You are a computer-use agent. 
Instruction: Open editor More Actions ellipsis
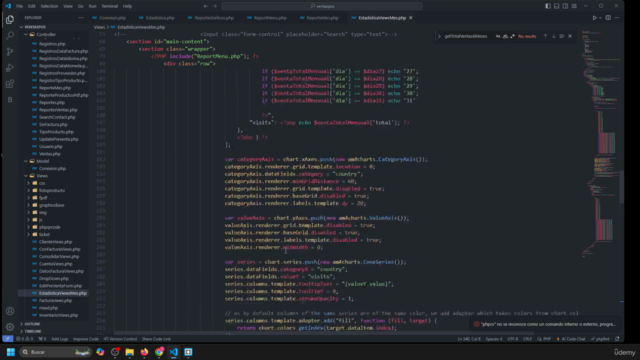pos(617,18)
